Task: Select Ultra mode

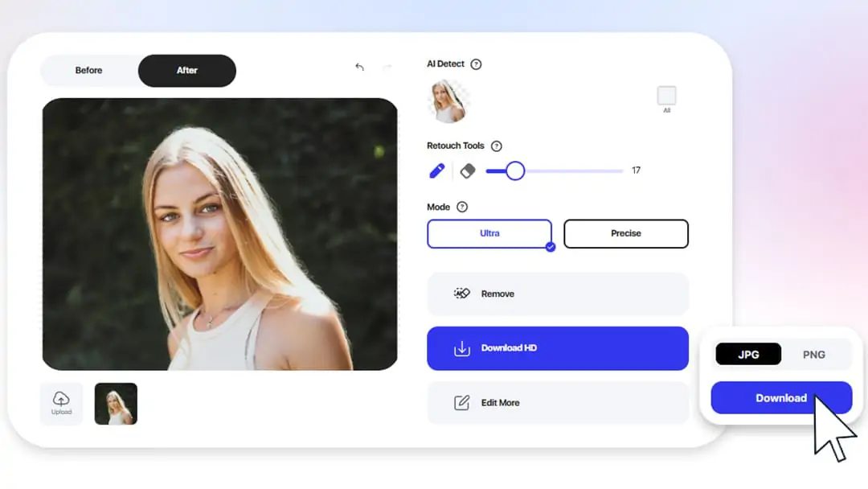Action: (x=489, y=234)
